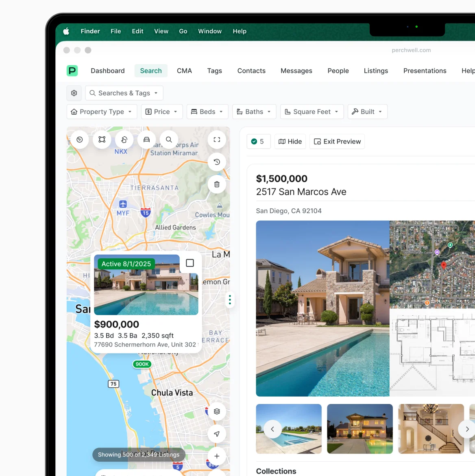Click the MYF airport map icon

click(123, 204)
